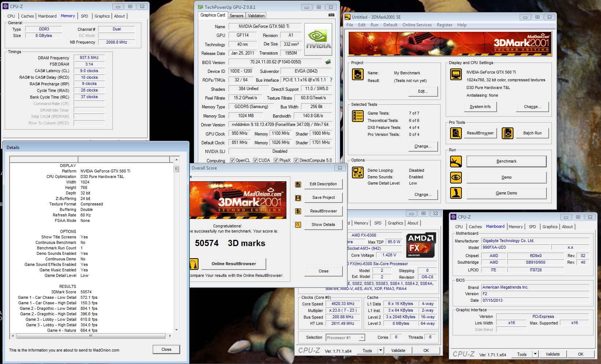Click Details horizontal scrollbar right arrow
The image size is (601, 364).
(x=170, y=336)
